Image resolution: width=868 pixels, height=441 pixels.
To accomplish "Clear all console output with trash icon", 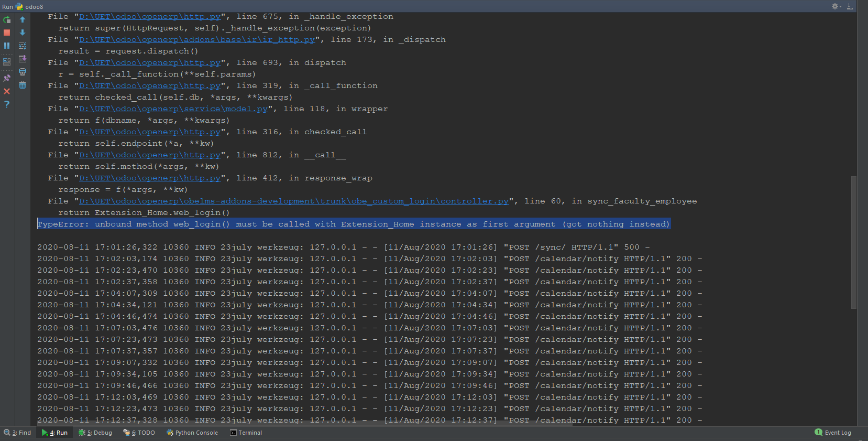I will 23,85.
